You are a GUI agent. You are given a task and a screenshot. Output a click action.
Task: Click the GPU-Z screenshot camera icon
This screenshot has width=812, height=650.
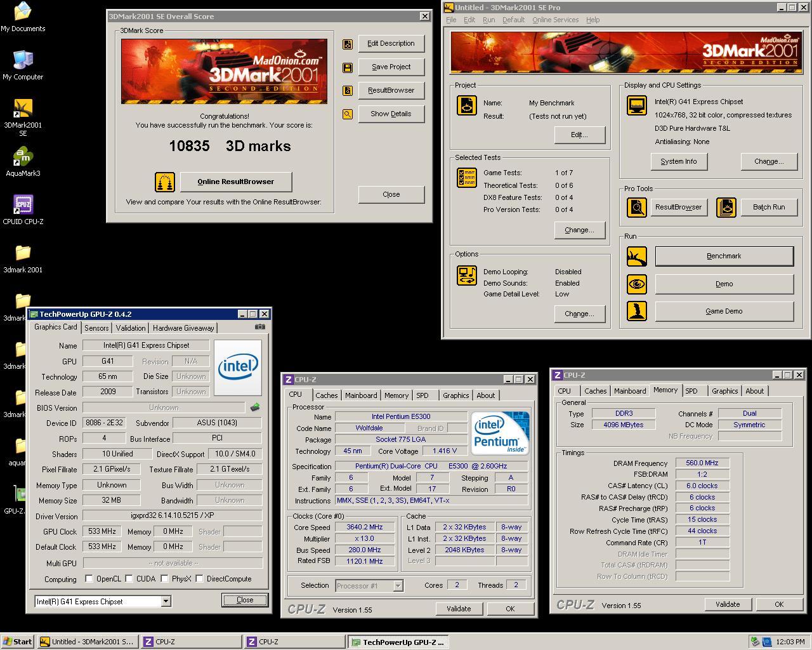click(260, 327)
